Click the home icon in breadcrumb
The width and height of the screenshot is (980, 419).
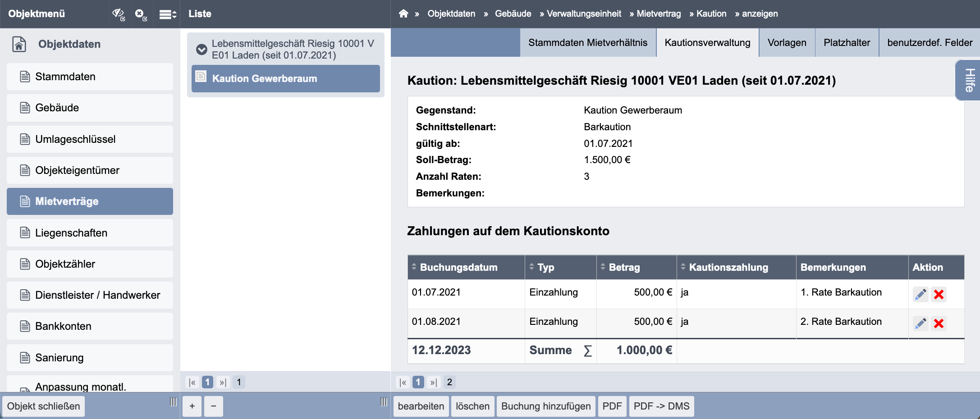coord(403,14)
